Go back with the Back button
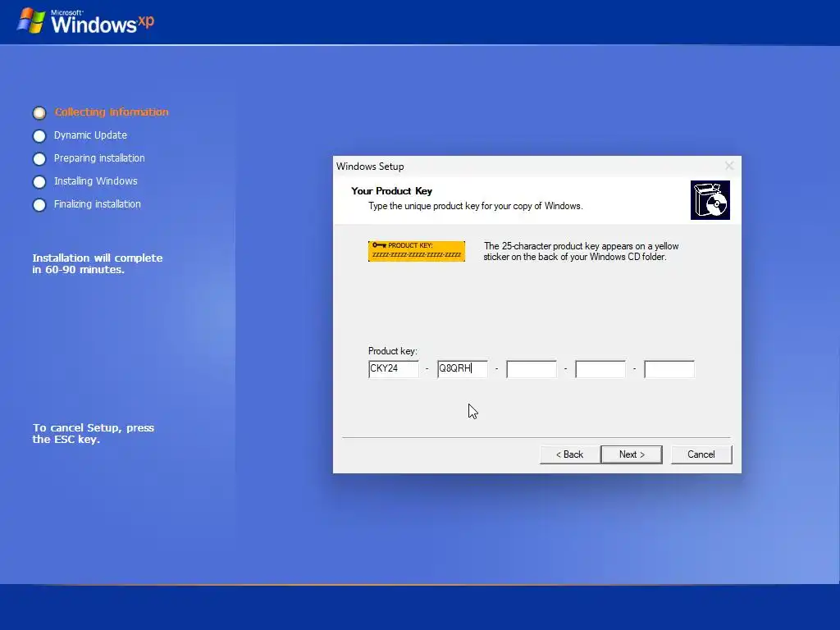The image size is (840, 630). [x=569, y=454]
